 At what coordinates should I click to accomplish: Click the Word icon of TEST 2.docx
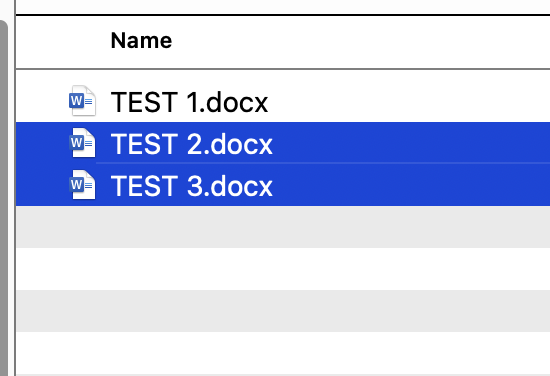(82, 143)
